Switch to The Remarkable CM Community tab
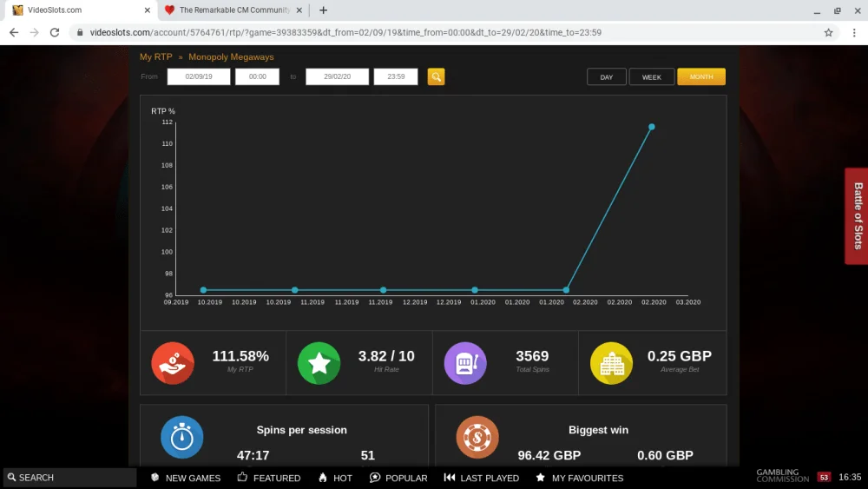 tap(233, 10)
